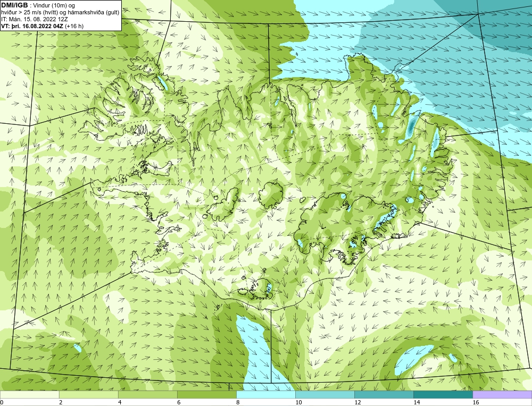Click the 12–14 m/s teal legend swatch
This screenshot has height=406, width=532.
click(x=384, y=394)
